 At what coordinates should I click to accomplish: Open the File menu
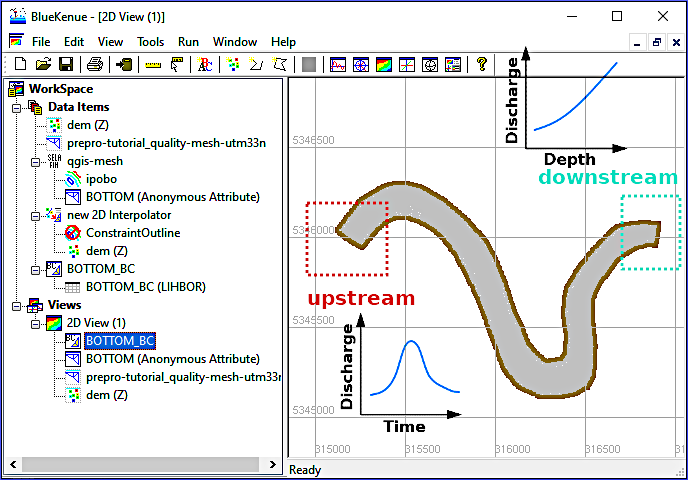(41, 42)
